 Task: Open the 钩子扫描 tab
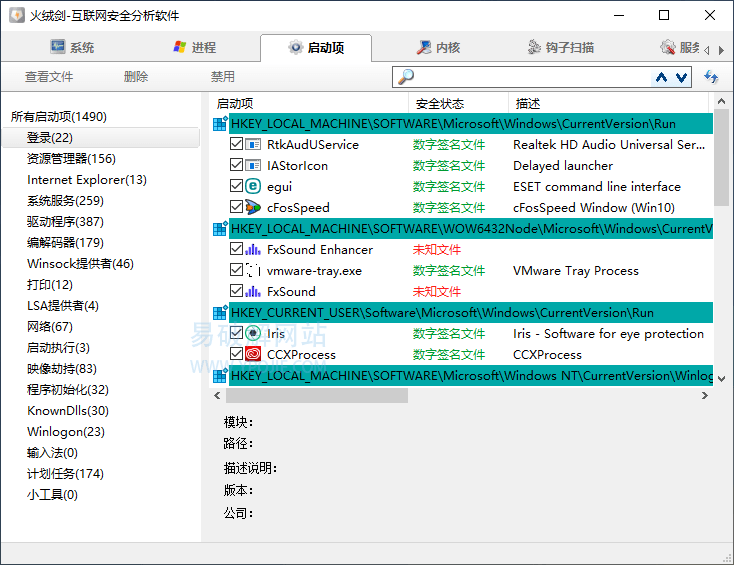[560, 48]
